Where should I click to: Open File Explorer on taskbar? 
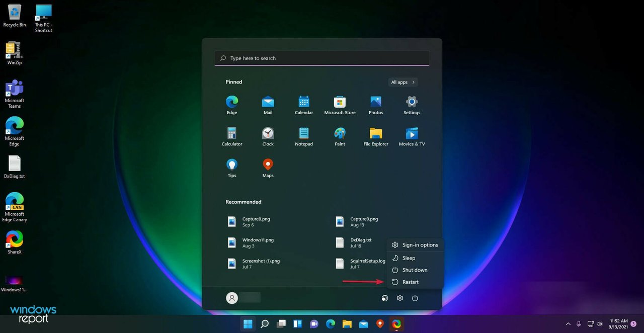[x=347, y=324]
